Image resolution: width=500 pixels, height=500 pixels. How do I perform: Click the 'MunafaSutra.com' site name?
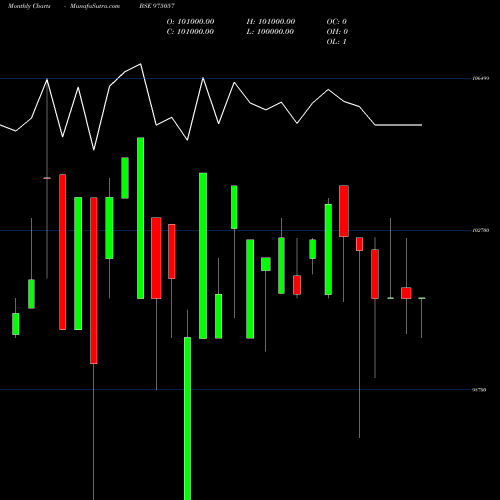(95, 6)
